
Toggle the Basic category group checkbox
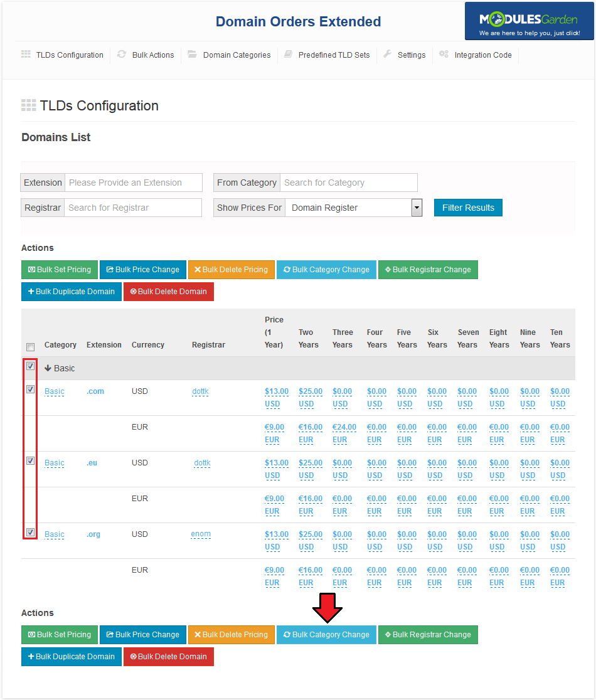pyautogui.click(x=30, y=366)
